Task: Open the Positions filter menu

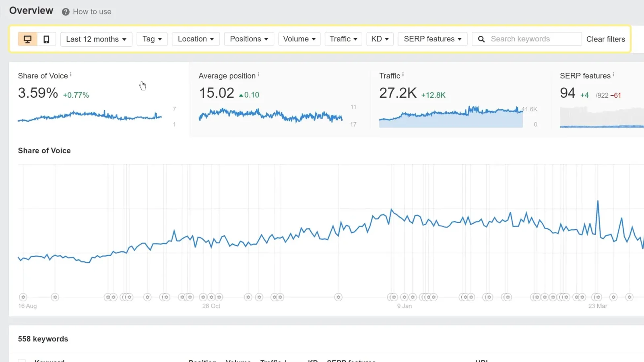Action: coord(249,39)
